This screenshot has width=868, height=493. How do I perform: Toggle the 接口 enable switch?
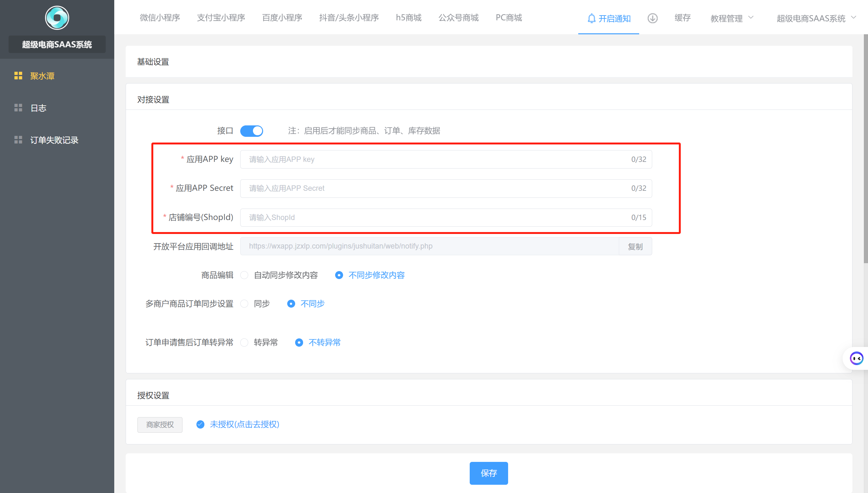pos(251,131)
